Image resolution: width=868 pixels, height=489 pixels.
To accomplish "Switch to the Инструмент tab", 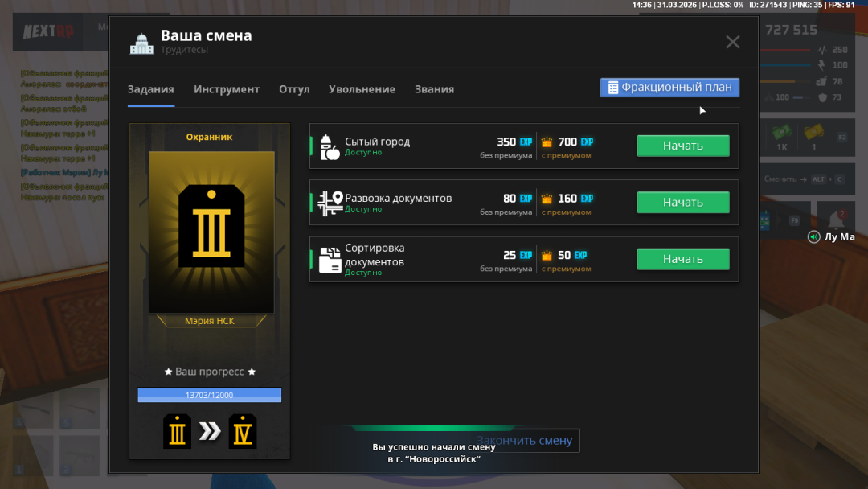I will click(227, 89).
